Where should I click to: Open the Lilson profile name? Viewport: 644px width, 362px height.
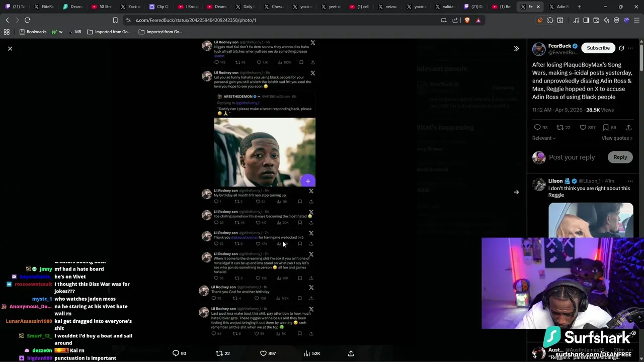click(555, 181)
